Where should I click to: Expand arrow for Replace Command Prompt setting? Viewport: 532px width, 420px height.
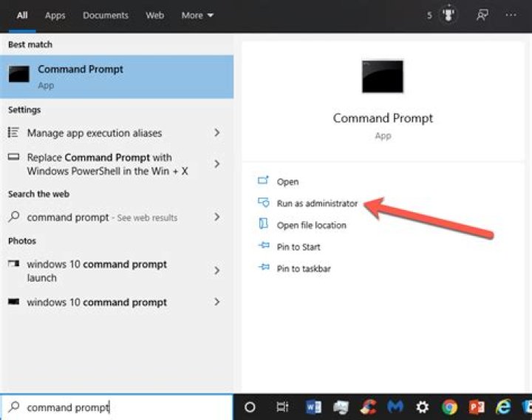216,164
